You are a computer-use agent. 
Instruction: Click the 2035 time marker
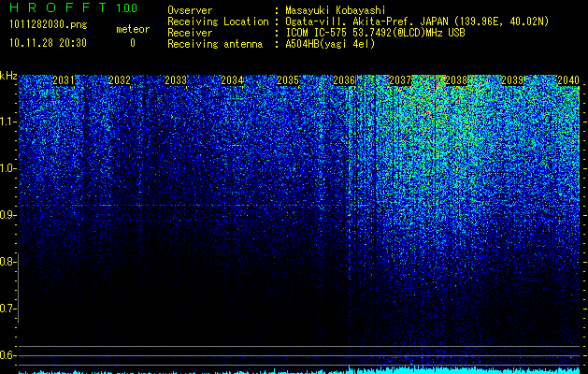click(288, 80)
